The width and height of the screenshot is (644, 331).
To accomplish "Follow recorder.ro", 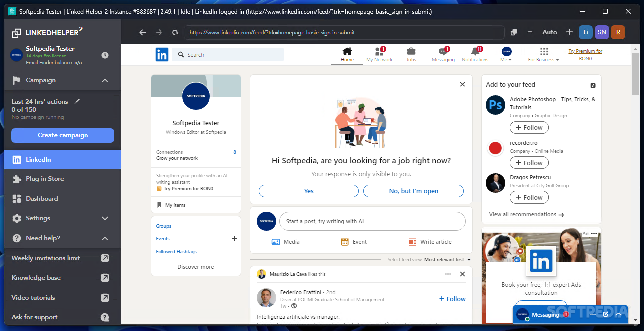I will [x=529, y=163].
